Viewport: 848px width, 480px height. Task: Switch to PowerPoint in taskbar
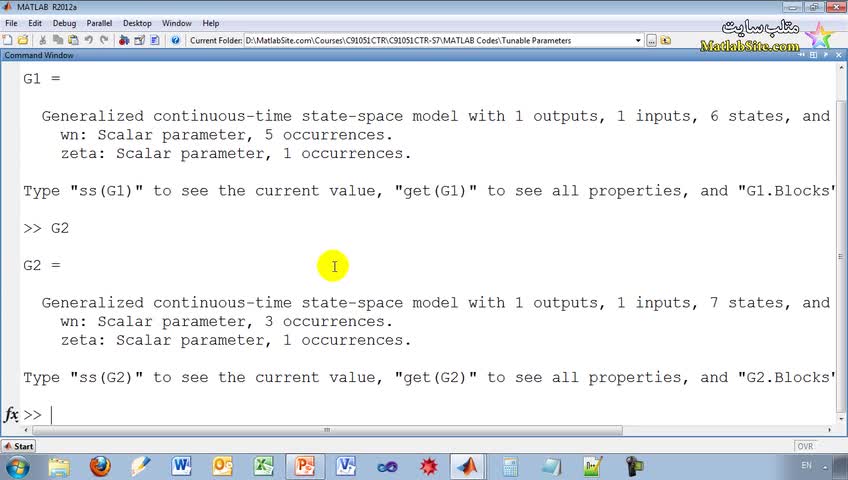(304, 466)
